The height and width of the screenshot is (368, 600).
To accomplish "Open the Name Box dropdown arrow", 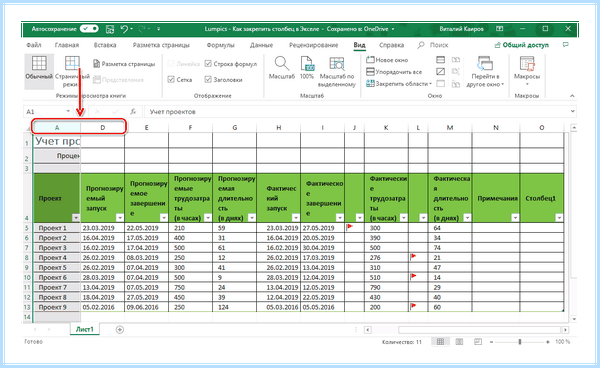I will [x=68, y=111].
